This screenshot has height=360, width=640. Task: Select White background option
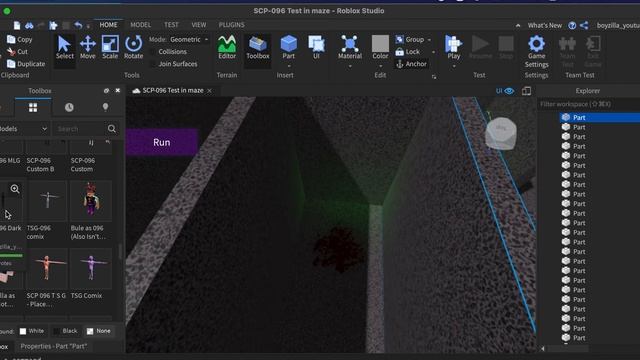32,331
